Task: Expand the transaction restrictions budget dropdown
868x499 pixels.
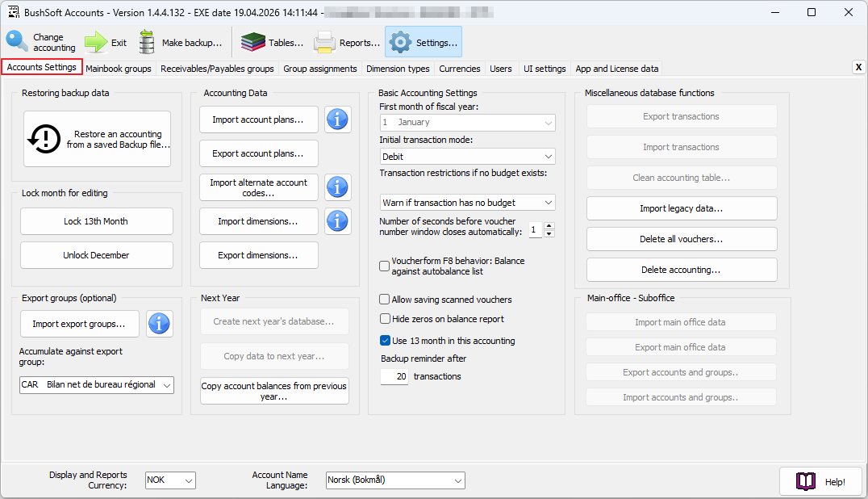Action: (x=467, y=203)
